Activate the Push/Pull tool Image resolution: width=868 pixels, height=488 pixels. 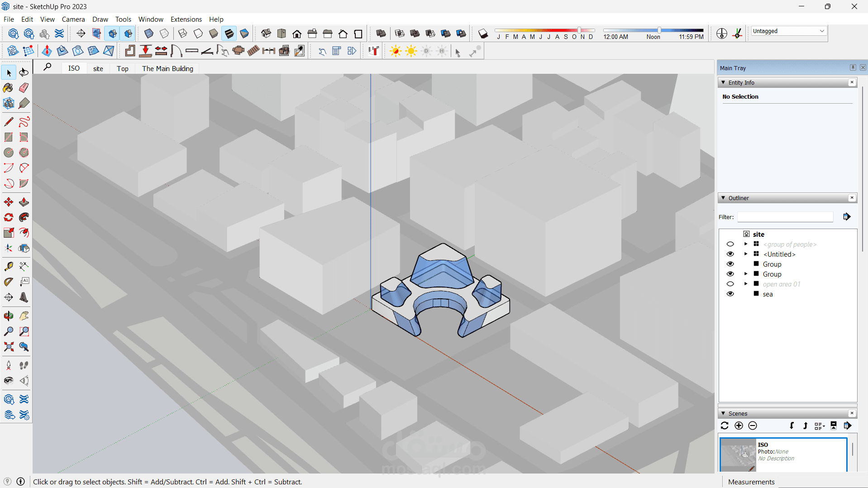pyautogui.click(x=24, y=202)
